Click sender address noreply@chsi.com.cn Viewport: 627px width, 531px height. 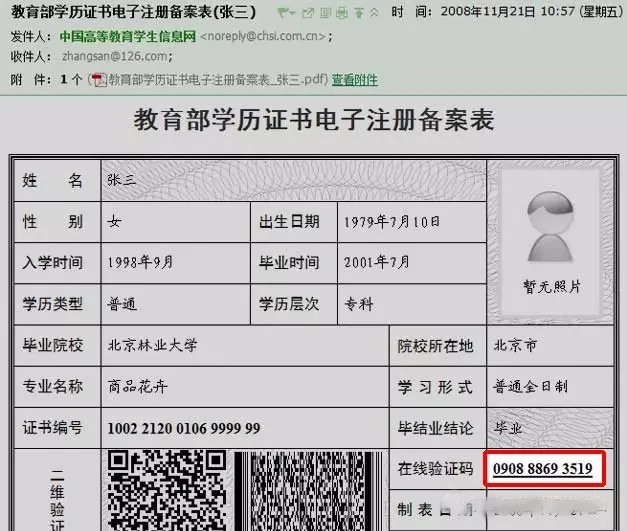(263, 36)
